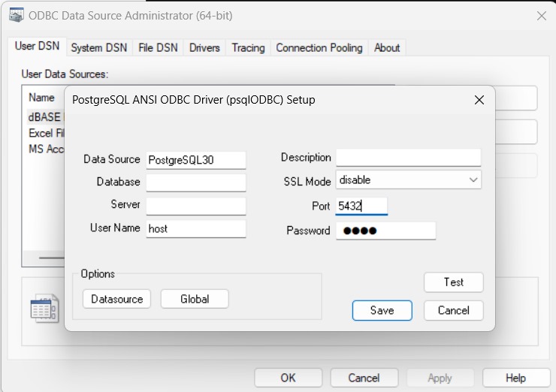This screenshot has width=556, height=392.
Task: Click the Test connection button
Action: click(454, 282)
